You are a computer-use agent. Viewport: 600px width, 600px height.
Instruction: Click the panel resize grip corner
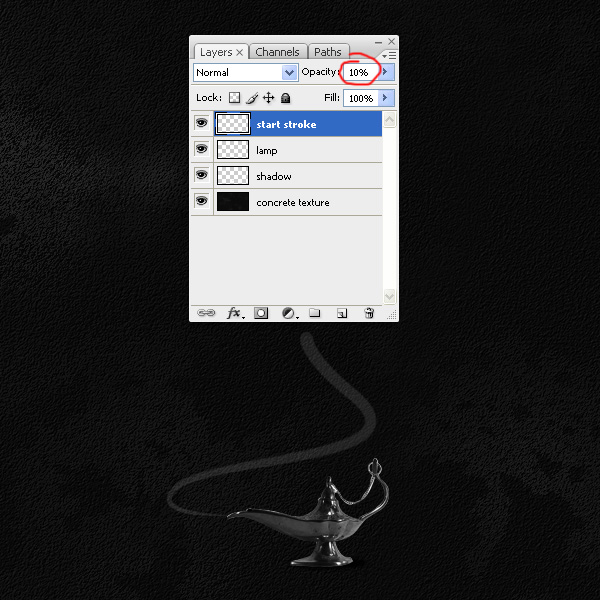coord(392,315)
